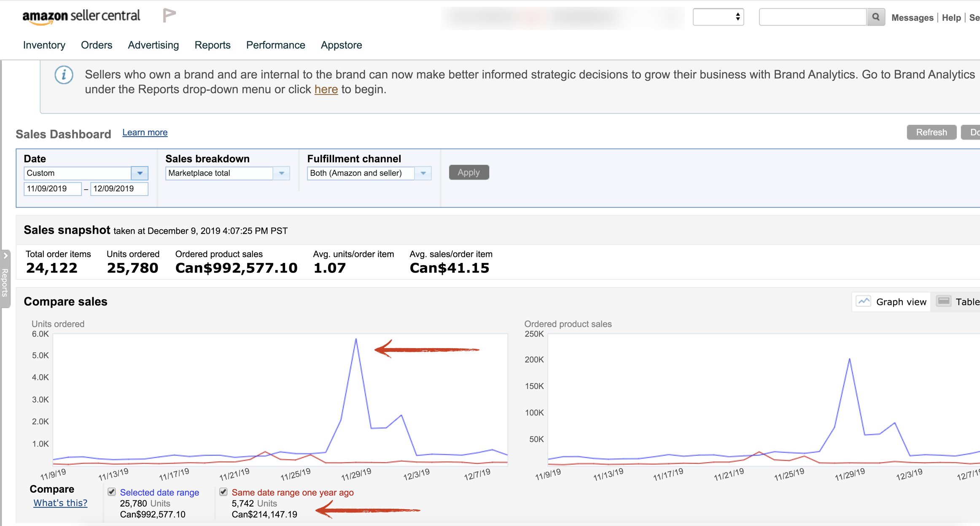Click the flag icon beside the logo
This screenshot has height=526, width=980.
169,16
